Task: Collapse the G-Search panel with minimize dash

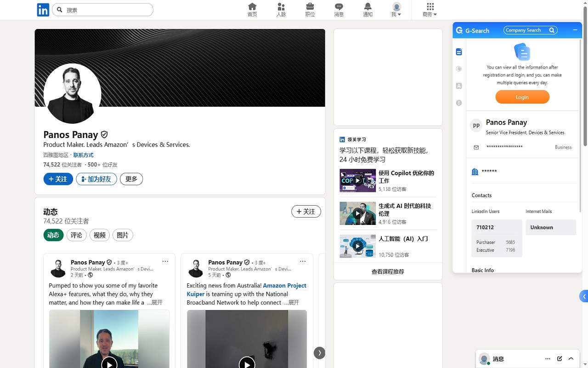Action: (575, 29)
